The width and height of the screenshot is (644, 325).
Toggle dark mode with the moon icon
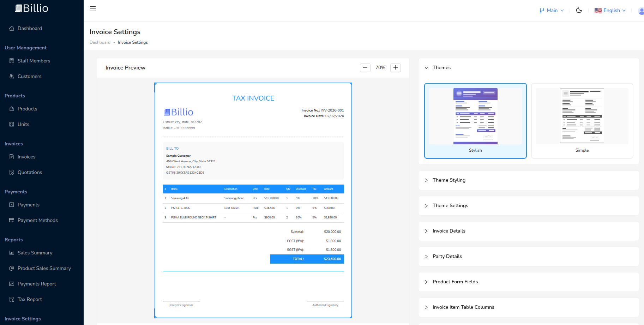[579, 10]
